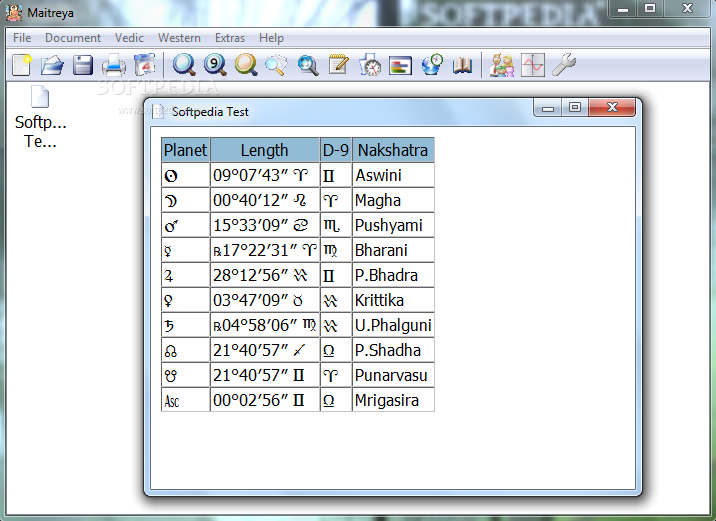Click the Asc label in Planet column
This screenshot has height=521, width=716.
tap(172, 401)
